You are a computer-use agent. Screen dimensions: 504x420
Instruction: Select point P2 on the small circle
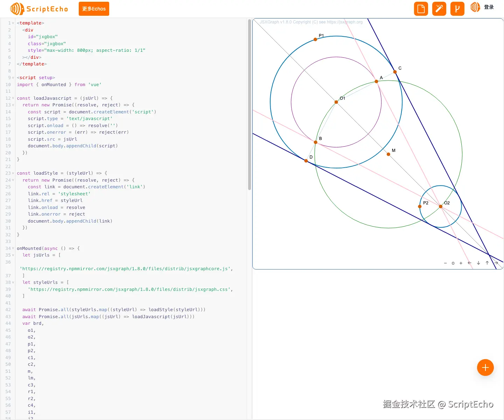pyautogui.click(x=420, y=206)
